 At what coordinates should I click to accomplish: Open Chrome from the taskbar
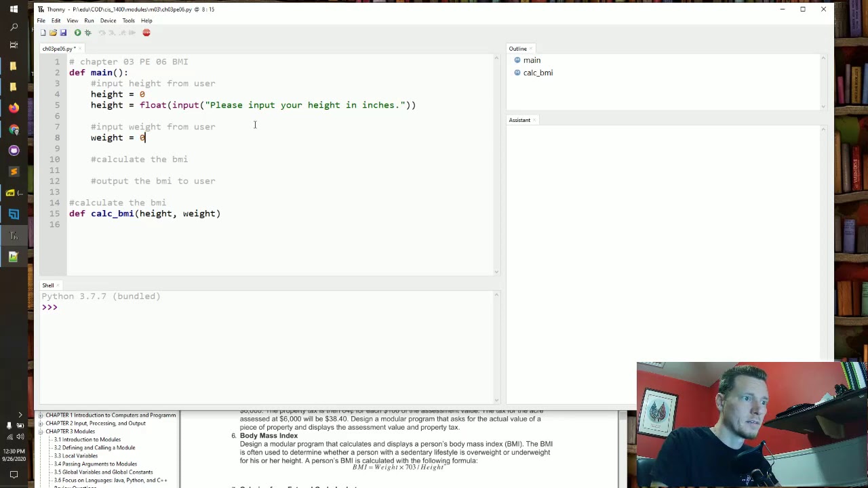(14, 129)
